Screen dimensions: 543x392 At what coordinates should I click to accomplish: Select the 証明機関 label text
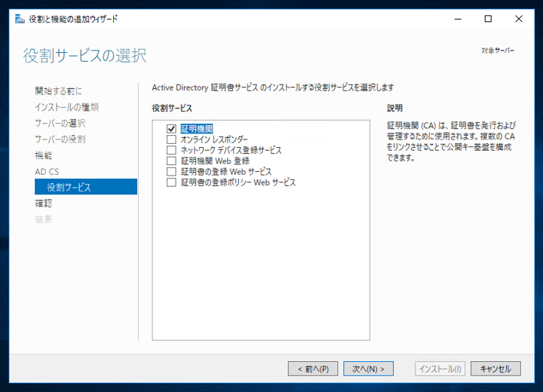point(197,129)
